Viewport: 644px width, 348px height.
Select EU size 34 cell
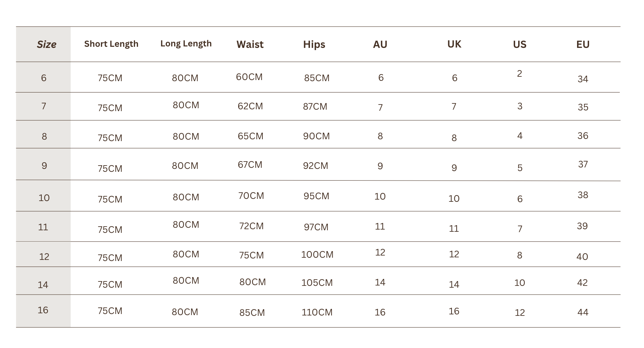(x=583, y=79)
